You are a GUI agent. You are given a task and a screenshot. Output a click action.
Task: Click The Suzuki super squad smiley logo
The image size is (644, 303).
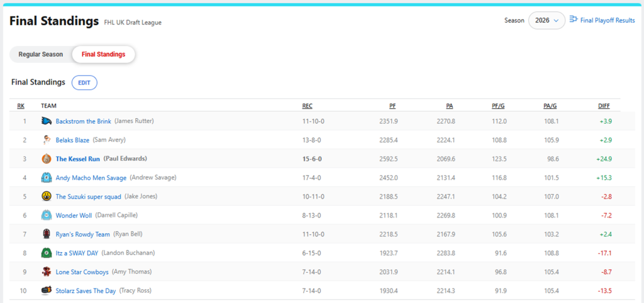(x=47, y=197)
